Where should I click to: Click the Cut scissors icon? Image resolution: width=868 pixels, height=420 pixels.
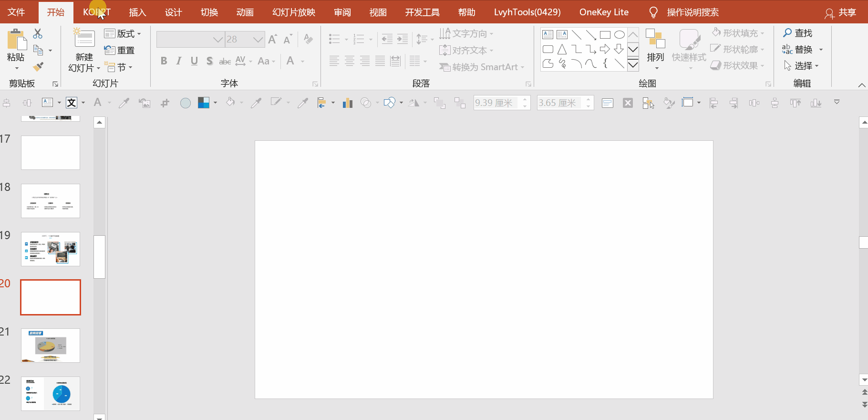38,33
